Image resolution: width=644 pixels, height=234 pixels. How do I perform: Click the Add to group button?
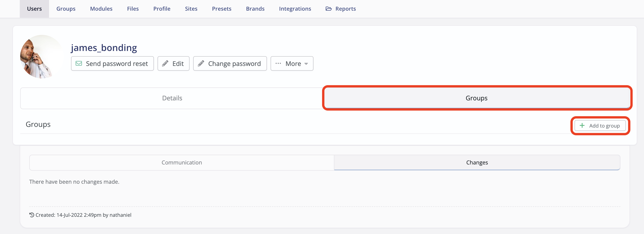[x=600, y=125]
